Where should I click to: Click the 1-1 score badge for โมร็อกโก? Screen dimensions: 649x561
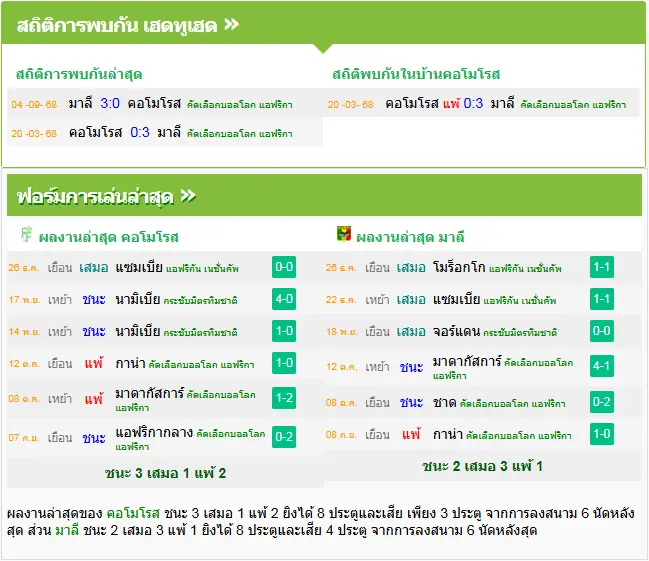click(x=601, y=267)
